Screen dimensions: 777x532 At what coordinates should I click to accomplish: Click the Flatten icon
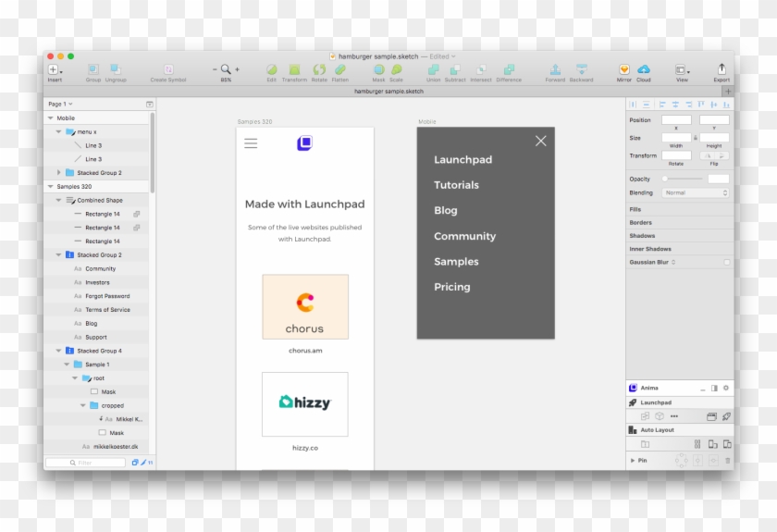[x=340, y=69]
